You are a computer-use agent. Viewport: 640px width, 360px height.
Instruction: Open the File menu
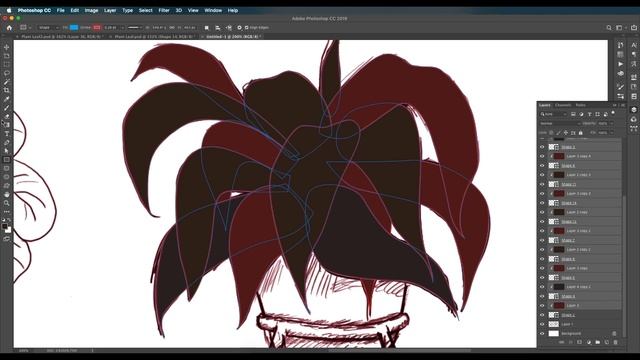click(x=60, y=10)
